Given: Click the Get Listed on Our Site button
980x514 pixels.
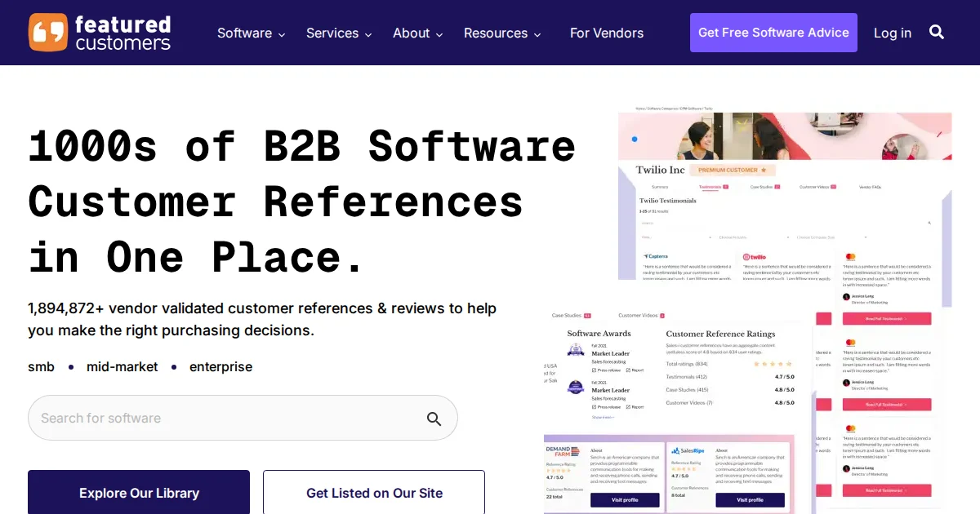Looking at the screenshot, I should (x=374, y=493).
